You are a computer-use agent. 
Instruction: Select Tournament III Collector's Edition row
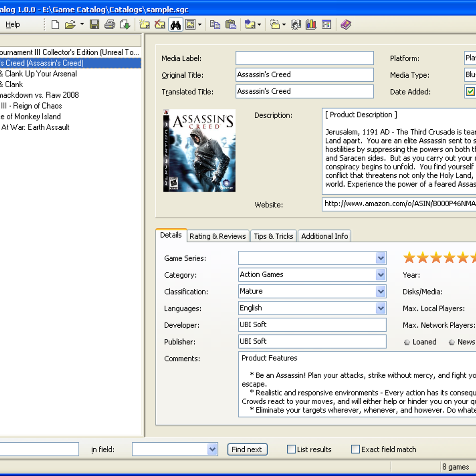point(70,52)
